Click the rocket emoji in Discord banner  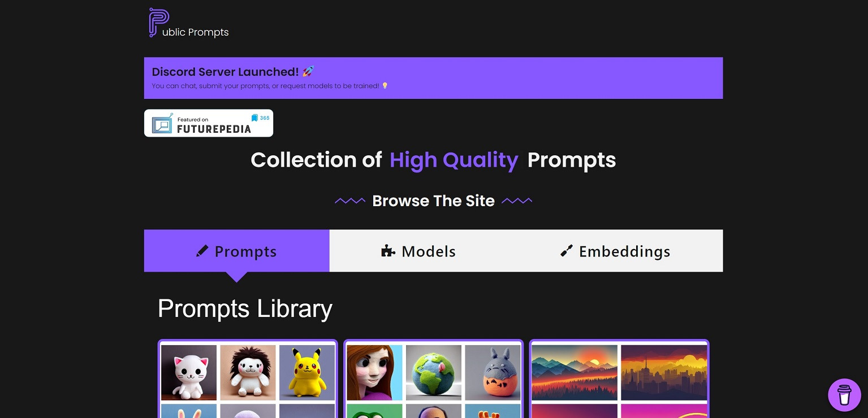tap(308, 72)
